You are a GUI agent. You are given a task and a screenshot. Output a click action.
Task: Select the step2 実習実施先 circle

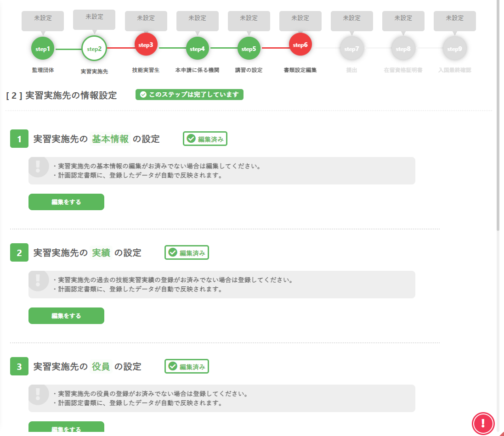[x=94, y=49]
